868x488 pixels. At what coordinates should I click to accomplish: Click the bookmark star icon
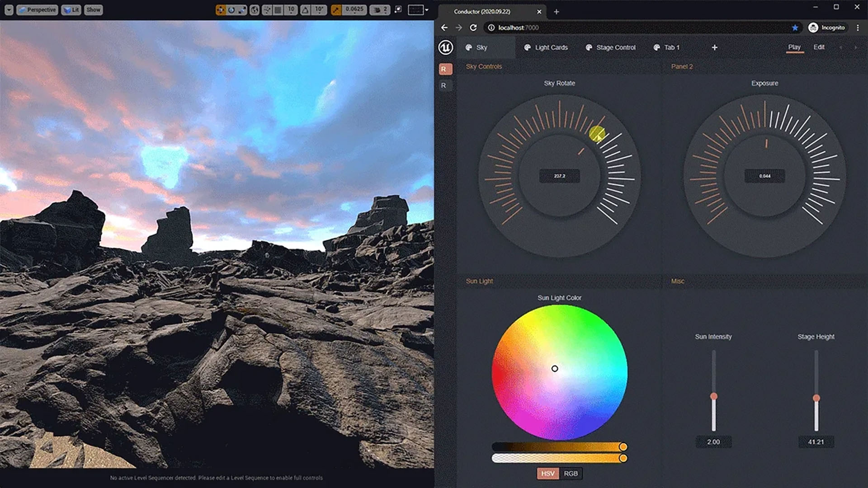[x=795, y=28]
